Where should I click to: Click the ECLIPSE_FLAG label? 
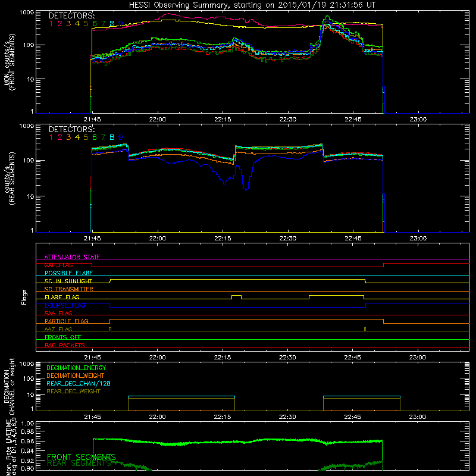click(x=65, y=305)
